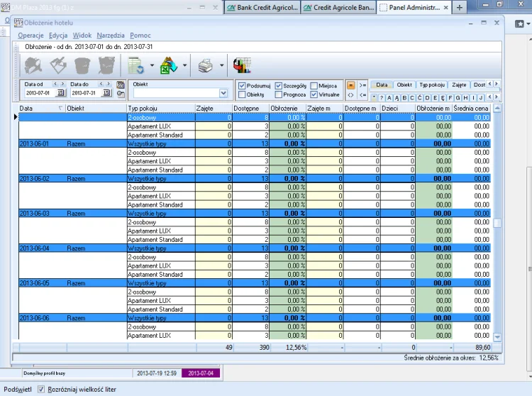Uncheck the Podsumuj checkbox

pyautogui.click(x=243, y=85)
